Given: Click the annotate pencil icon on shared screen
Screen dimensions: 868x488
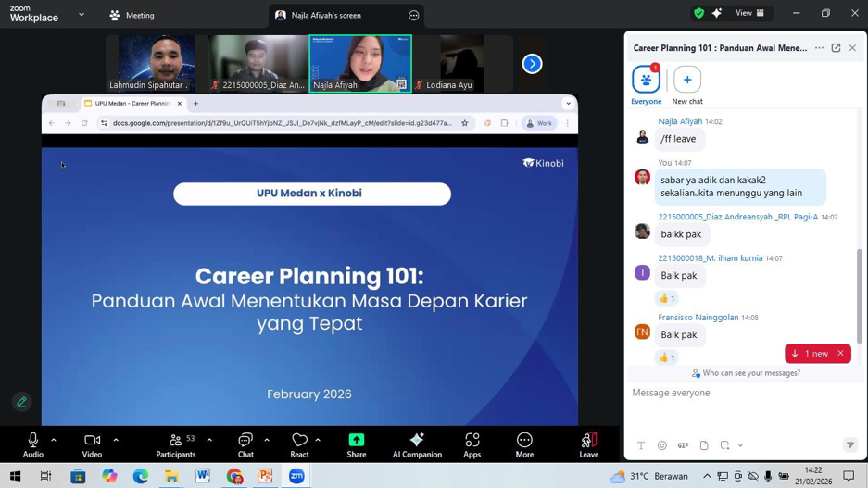Looking at the screenshot, I should 22,402.
